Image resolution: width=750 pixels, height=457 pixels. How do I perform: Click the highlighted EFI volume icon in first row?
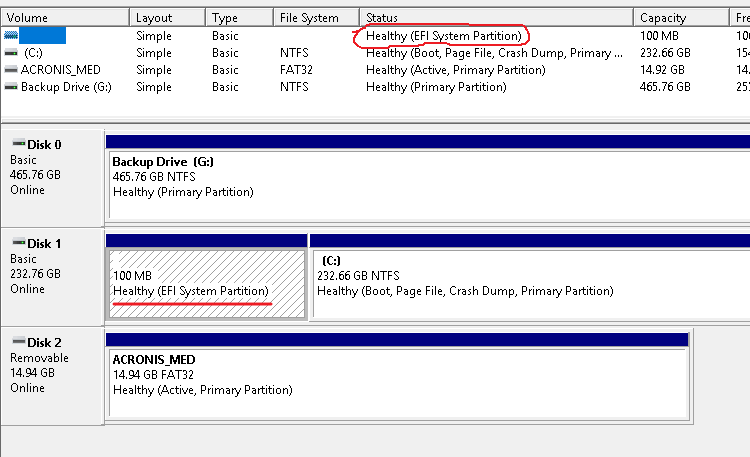pyautogui.click(x=11, y=36)
